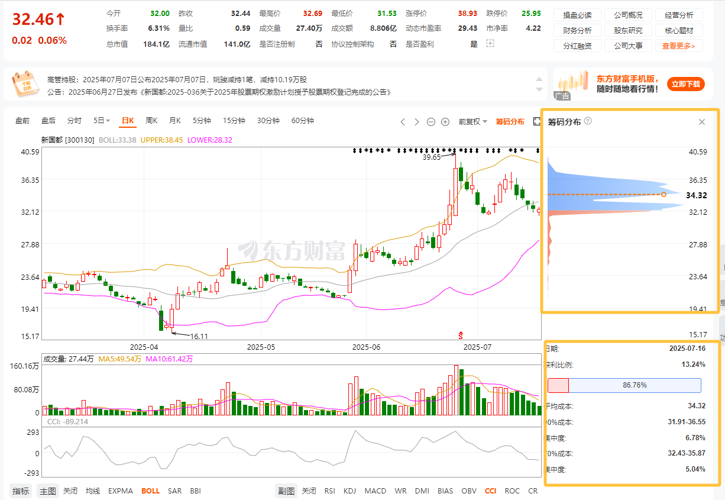The image size is (725, 500).
Task: Open the 公司大事 link
Action: pyautogui.click(x=628, y=46)
